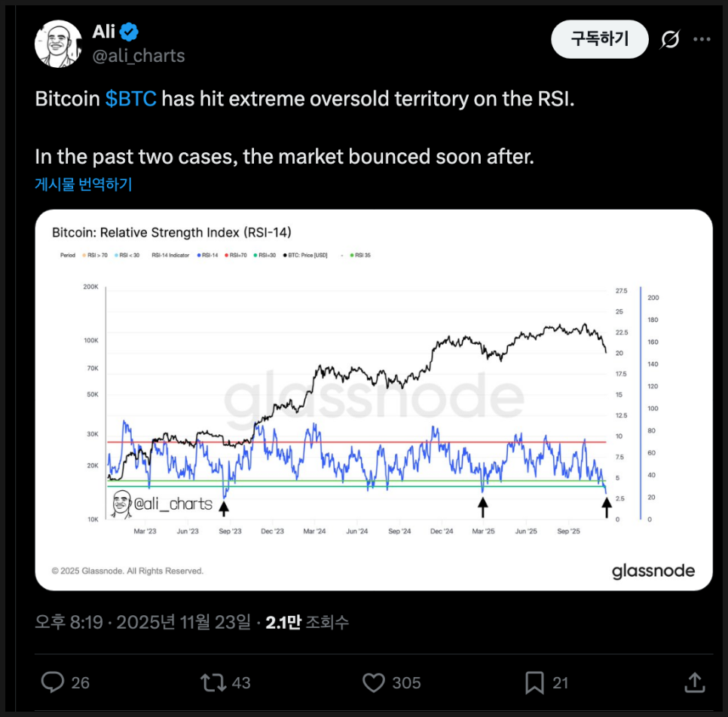Screen dimensions: 728x717
Task: Like the post with heart icon
Action: 374,682
